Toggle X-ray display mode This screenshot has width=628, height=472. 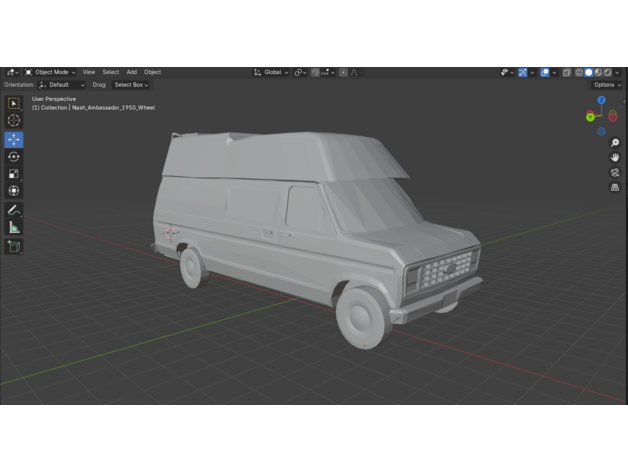[567, 72]
